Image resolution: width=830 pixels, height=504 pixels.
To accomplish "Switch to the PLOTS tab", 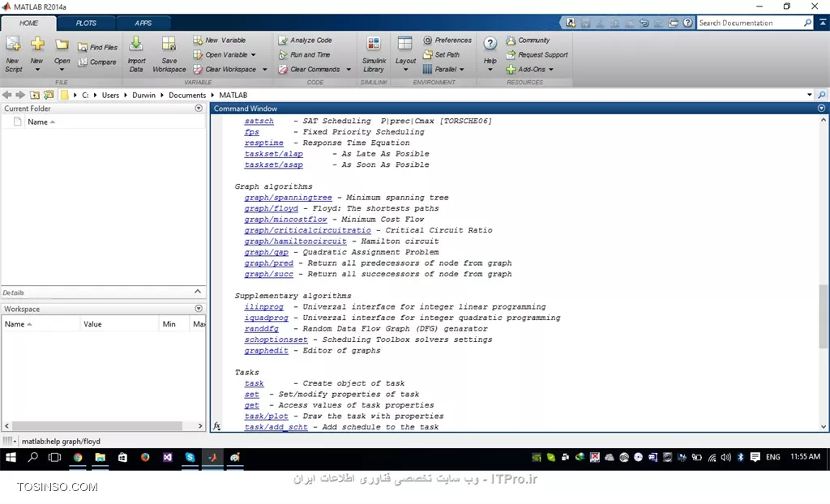I will (x=86, y=23).
